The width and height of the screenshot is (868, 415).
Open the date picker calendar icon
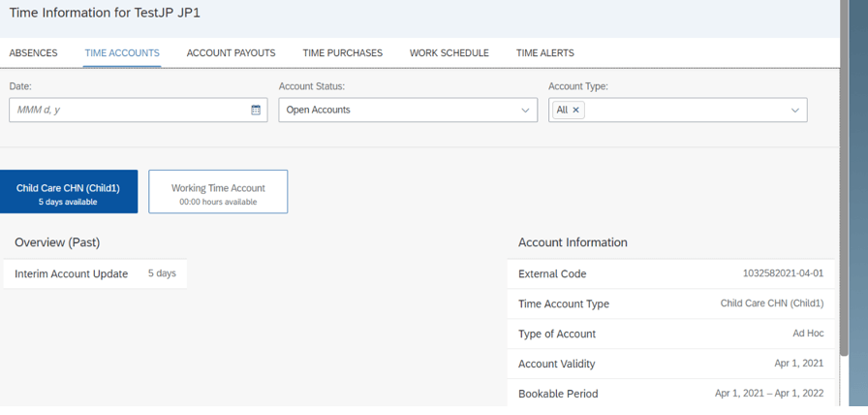[256, 110]
